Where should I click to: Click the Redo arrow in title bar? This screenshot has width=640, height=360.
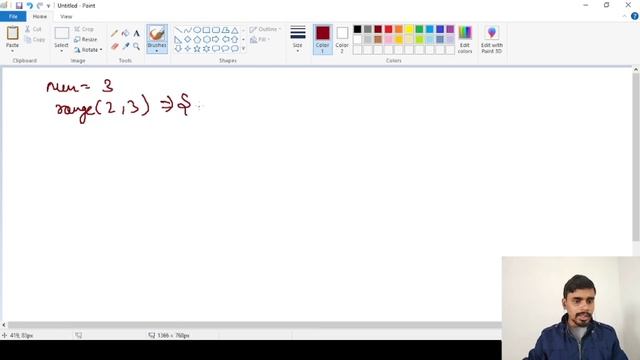pyautogui.click(x=40, y=6)
